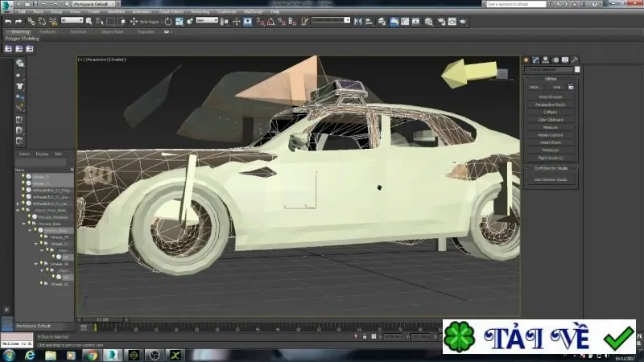Switch to the Freeform ribbon tab

pos(47,31)
